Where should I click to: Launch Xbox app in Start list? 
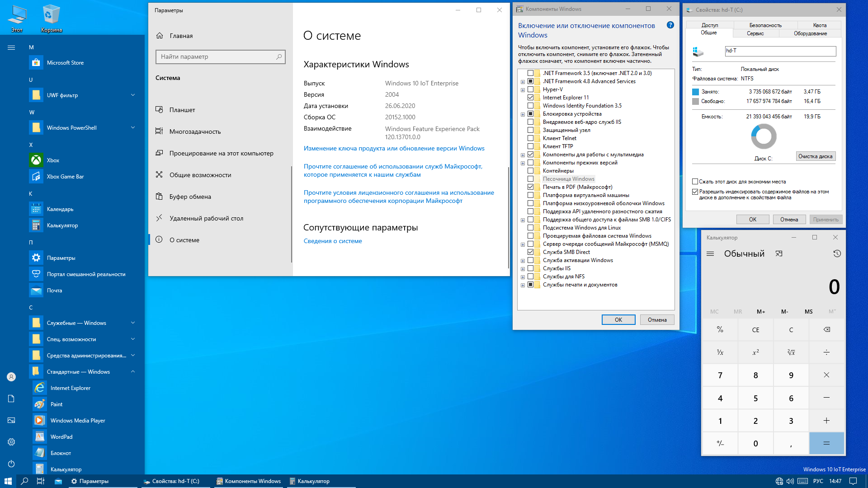pos(81,160)
